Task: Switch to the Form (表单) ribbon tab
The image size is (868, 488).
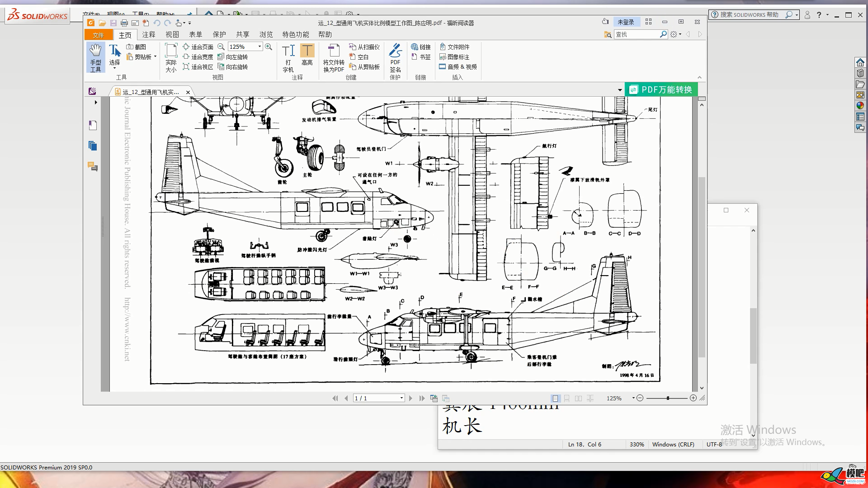Action: 195,34
